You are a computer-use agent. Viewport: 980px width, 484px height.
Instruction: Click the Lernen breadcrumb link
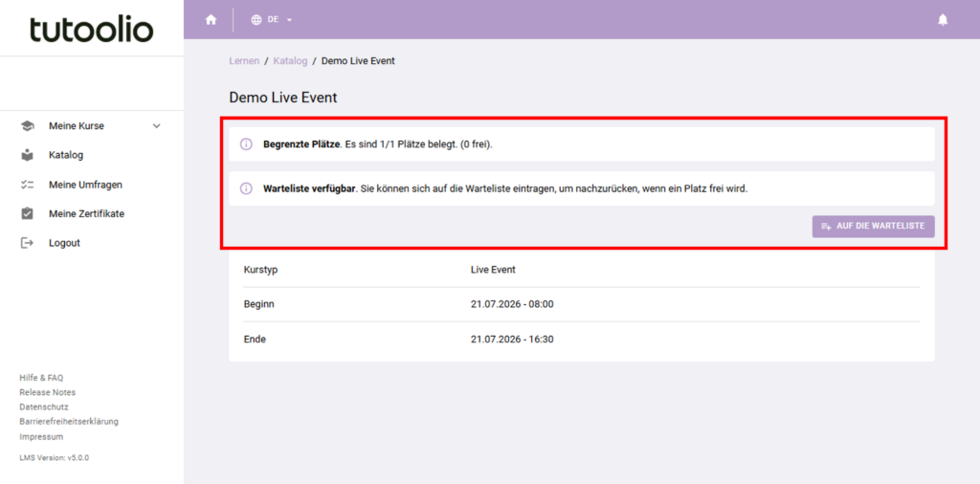click(244, 60)
